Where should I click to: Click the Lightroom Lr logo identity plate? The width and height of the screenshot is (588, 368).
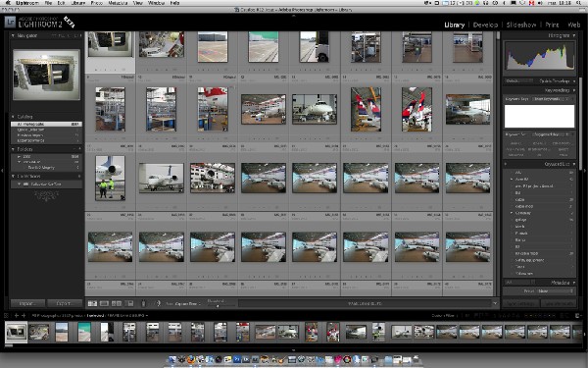(x=10, y=22)
